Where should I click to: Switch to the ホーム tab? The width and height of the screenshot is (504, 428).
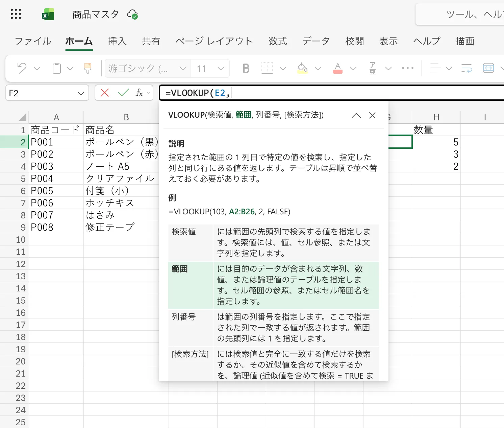coord(79,41)
